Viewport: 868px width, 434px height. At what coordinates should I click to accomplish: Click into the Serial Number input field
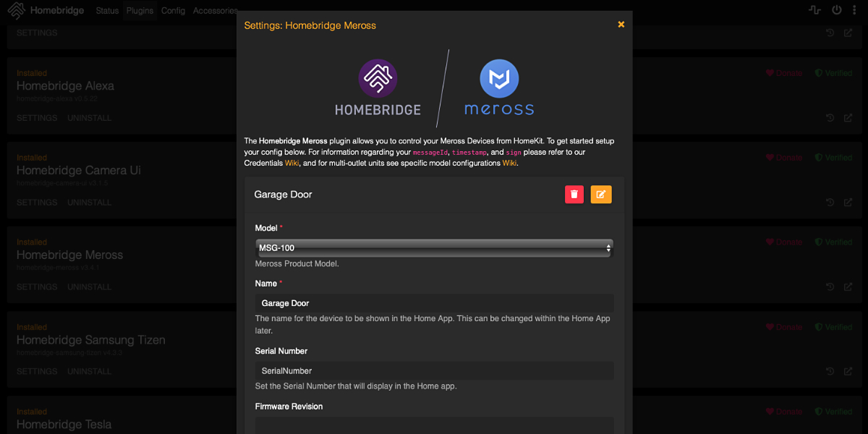coord(434,371)
